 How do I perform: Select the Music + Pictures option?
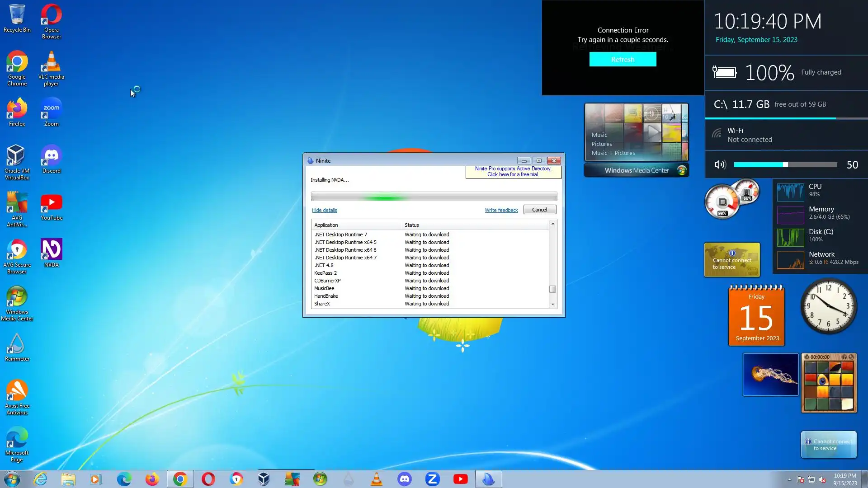pos(613,153)
